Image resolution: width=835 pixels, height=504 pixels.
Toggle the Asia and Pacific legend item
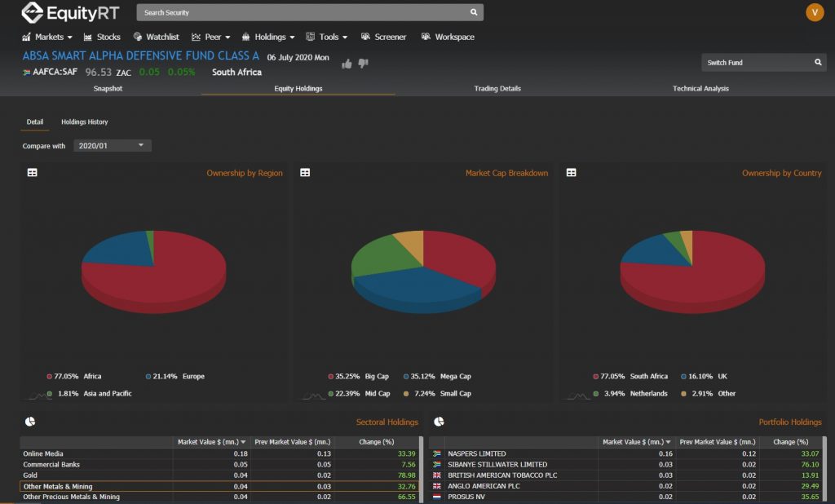[89, 394]
